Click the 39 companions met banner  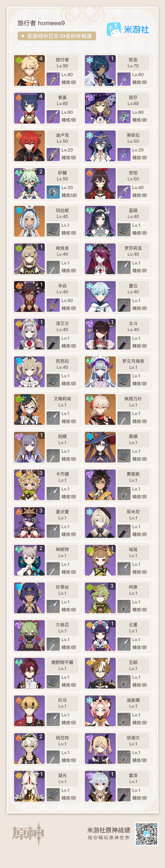(57, 36)
